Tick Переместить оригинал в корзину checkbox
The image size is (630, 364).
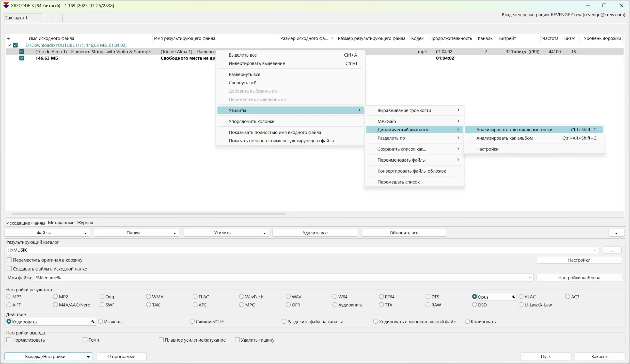click(x=10, y=260)
